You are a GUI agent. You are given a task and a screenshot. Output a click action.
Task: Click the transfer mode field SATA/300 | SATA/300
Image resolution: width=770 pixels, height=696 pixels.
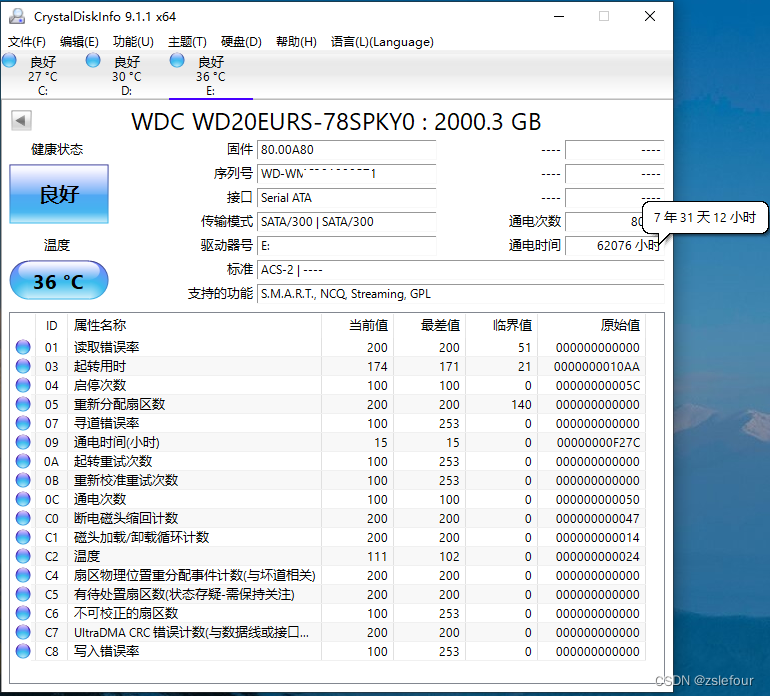click(x=346, y=222)
